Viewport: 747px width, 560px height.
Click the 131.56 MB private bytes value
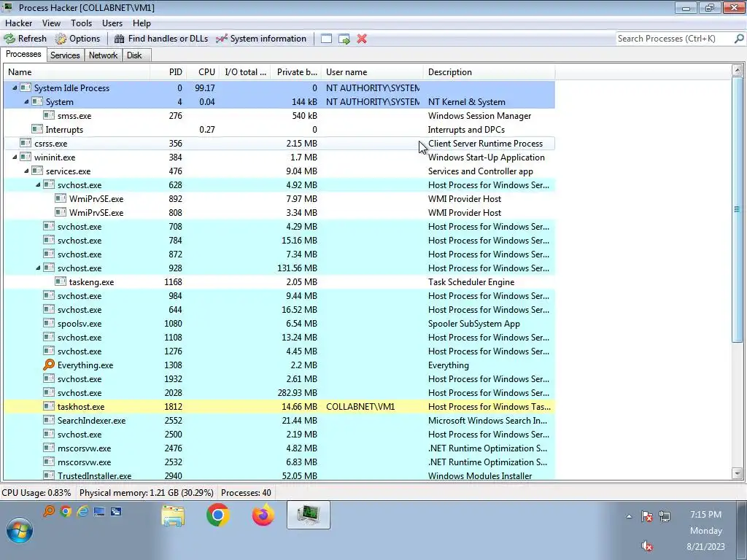(298, 268)
